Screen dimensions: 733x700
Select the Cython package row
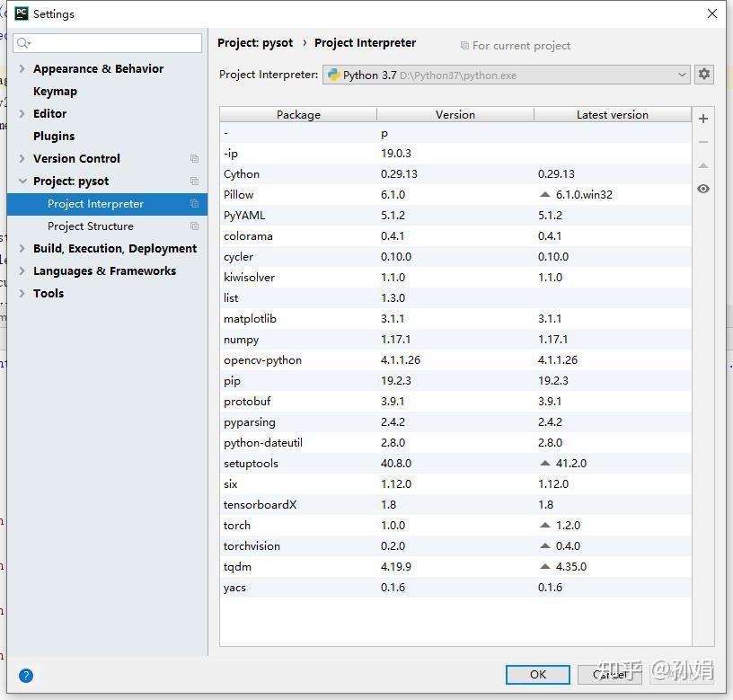pyautogui.click(x=455, y=174)
